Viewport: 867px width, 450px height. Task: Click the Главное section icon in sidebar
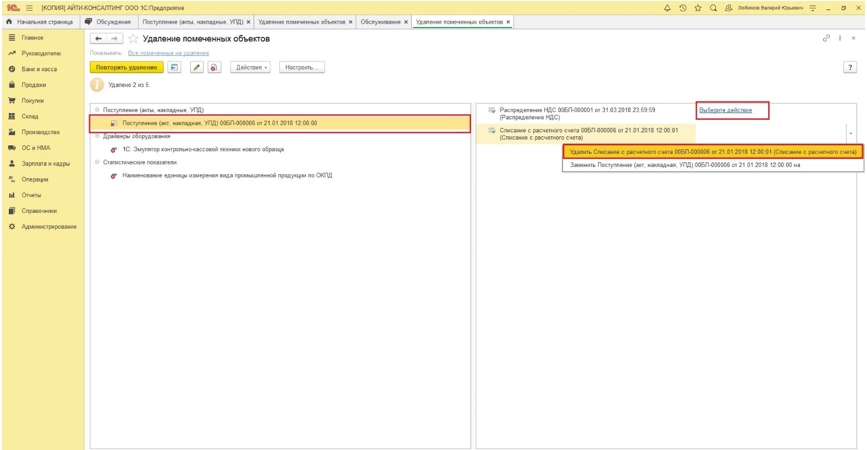pyautogui.click(x=12, y=38)
